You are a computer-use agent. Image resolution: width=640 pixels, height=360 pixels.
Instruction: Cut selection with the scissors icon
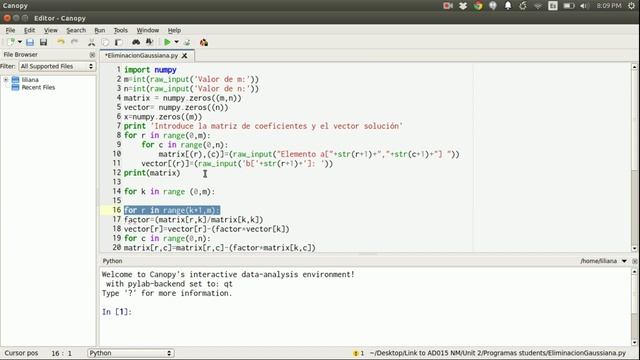pos(91,42)
